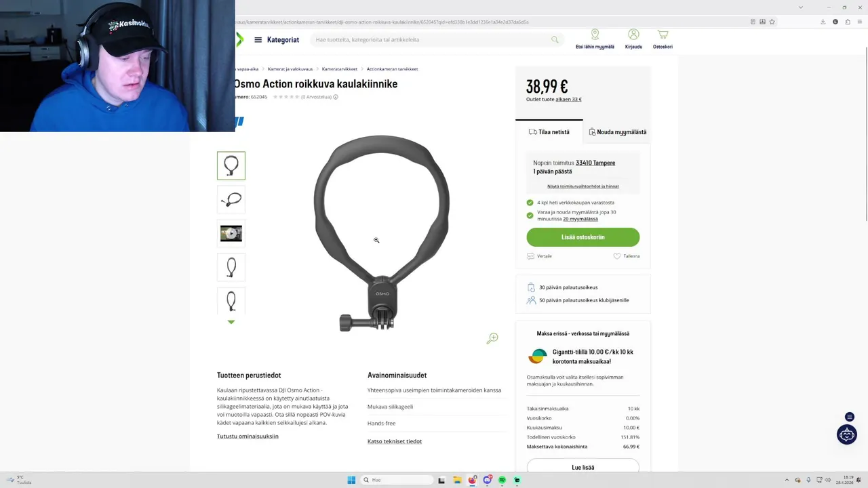The height and width of the screenshot is (488, 868).
Task: Expand system tray hidden icons chevron
Action: pos(787,480)
